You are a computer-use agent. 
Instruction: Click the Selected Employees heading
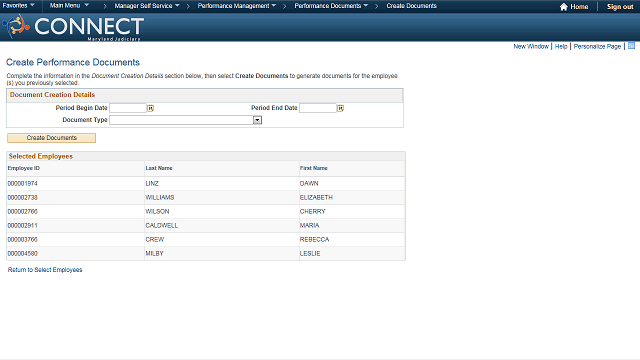point(41,156)
